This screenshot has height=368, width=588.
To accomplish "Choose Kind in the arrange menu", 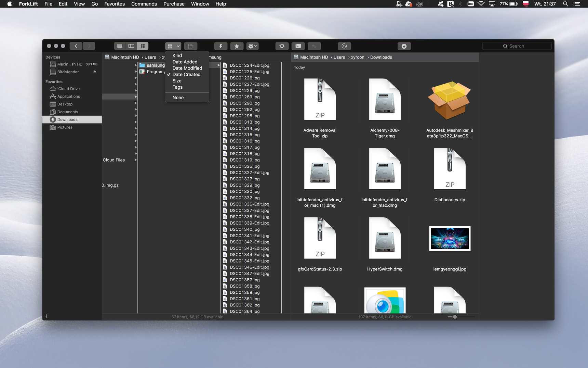I will [187, 55].
